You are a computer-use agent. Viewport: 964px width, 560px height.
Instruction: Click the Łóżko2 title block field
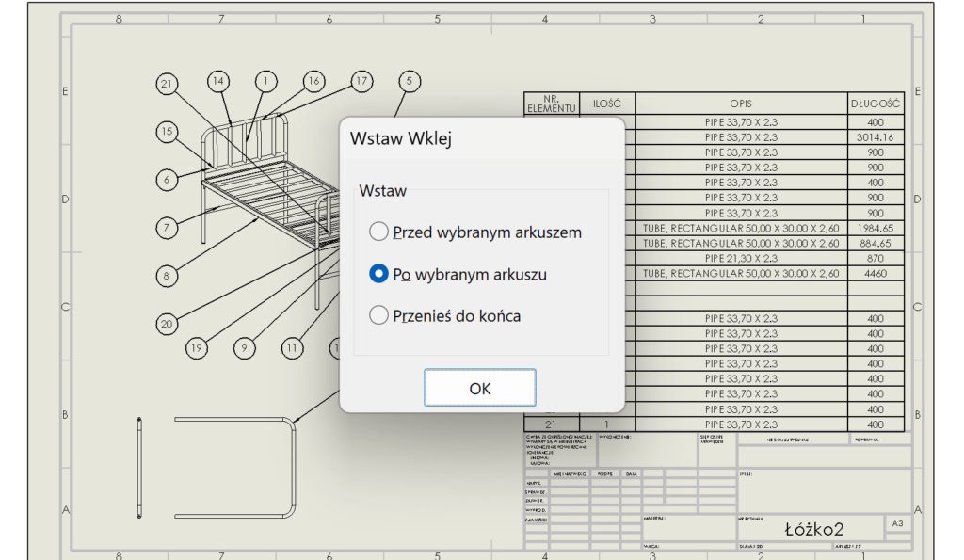point(813,530)
